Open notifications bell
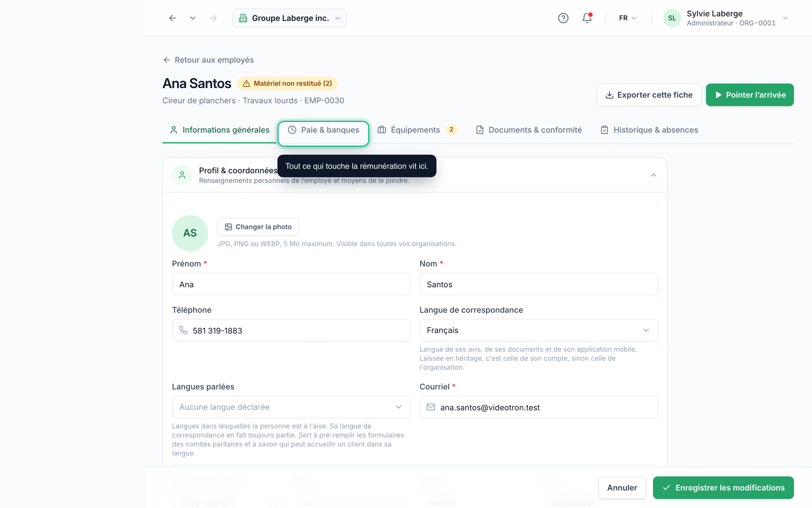 click(x=587, y=18)
